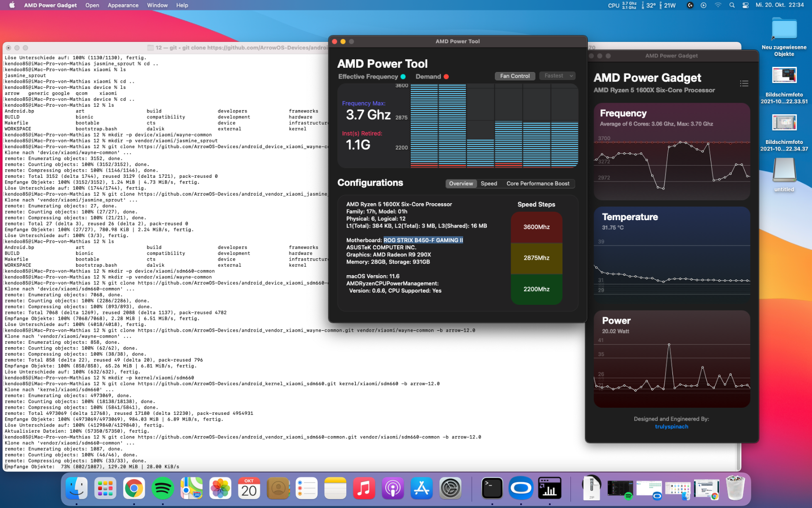Open the AMD Power Gadget app menu
This screenshot has height=508, width=812.
click(x=50, y=5)
